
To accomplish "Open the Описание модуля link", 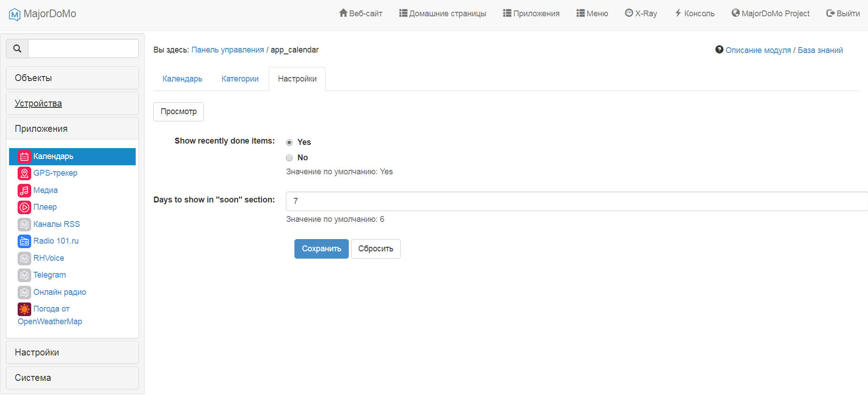I will (758, 50).
